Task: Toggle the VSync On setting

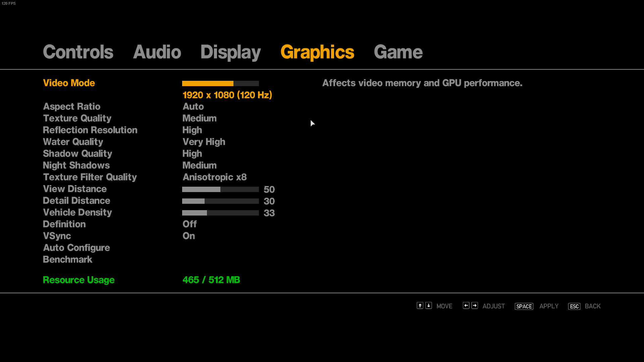Action: 189,236
